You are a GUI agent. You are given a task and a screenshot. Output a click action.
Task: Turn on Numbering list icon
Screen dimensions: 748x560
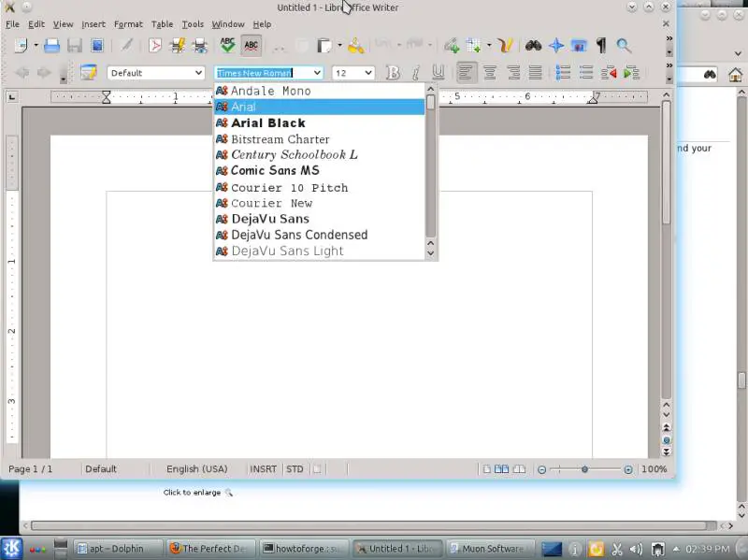pos(563,73)
